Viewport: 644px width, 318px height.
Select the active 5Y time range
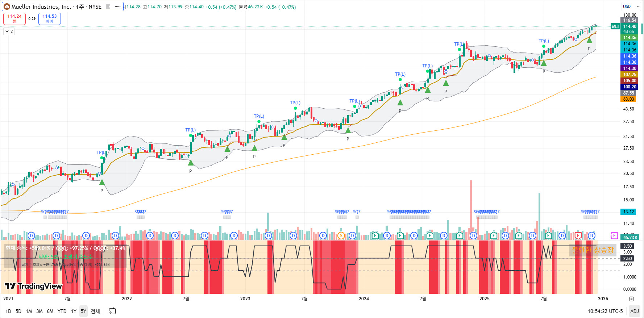84,311
